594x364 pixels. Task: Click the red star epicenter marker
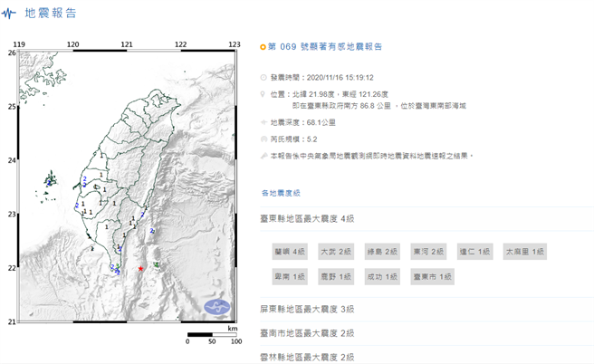(141, 269)
